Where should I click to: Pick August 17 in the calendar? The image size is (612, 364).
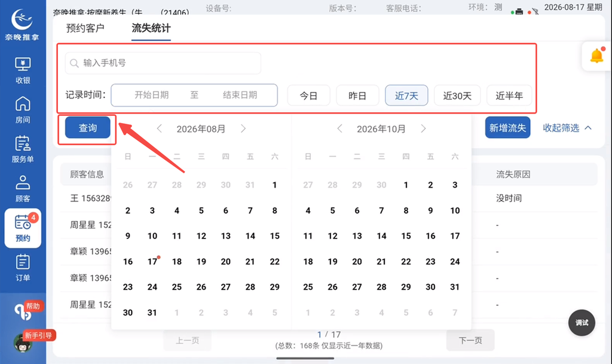[x=152, y=261]
